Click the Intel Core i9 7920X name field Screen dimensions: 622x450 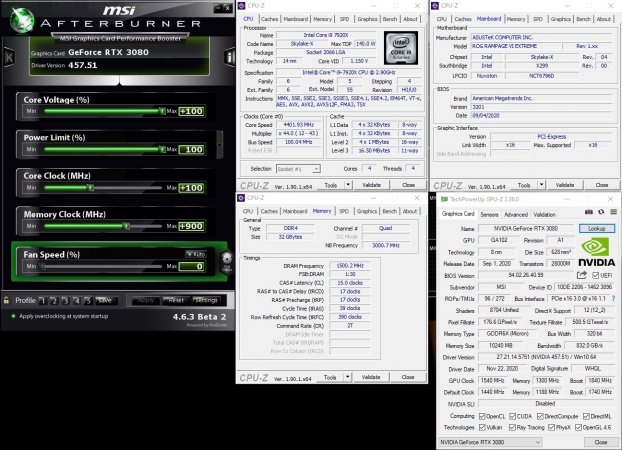click(x=326, y=35)
